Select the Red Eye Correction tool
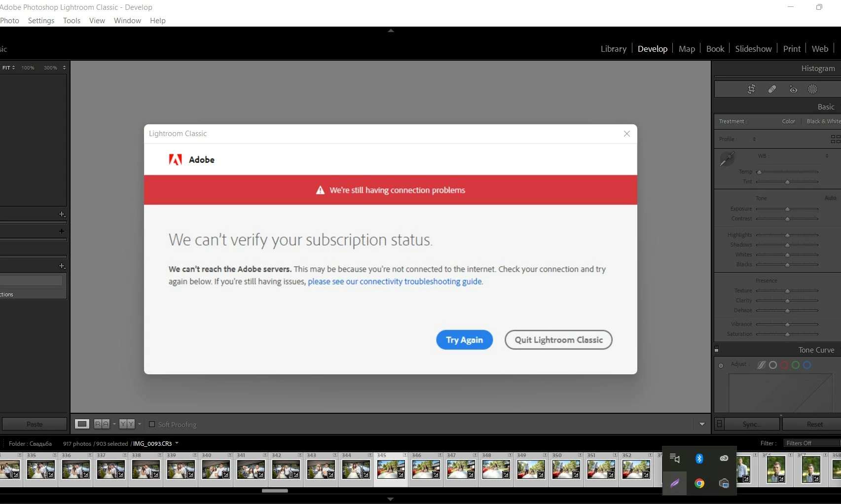The width and height of the screenshot is (841, 504). pos(793,89)
